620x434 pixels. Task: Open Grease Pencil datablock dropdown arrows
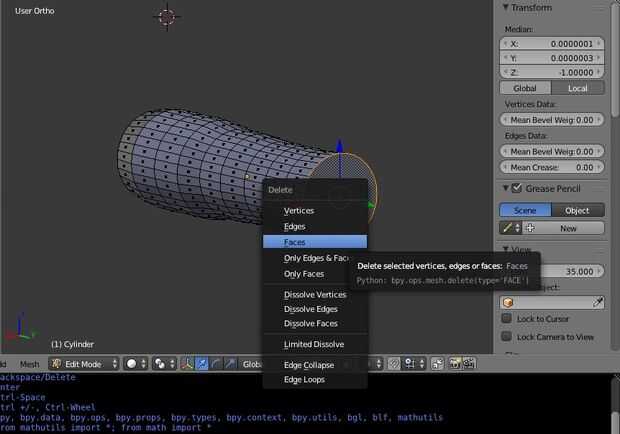[x=517, y=228]
